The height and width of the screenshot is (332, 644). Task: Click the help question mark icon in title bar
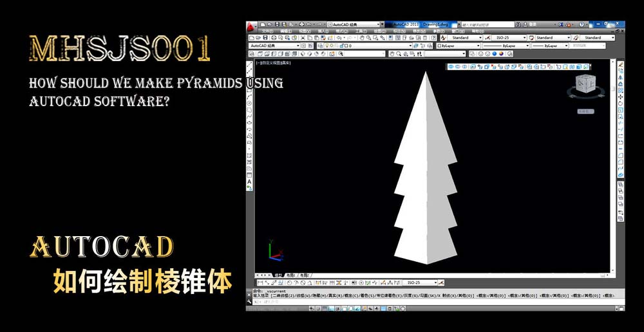coord(582,24)
